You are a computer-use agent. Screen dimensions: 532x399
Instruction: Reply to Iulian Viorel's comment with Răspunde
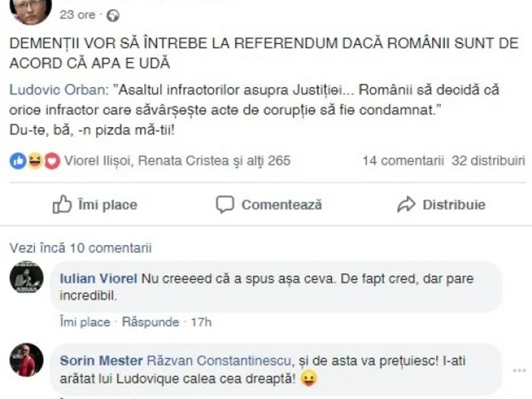[150, 322]
